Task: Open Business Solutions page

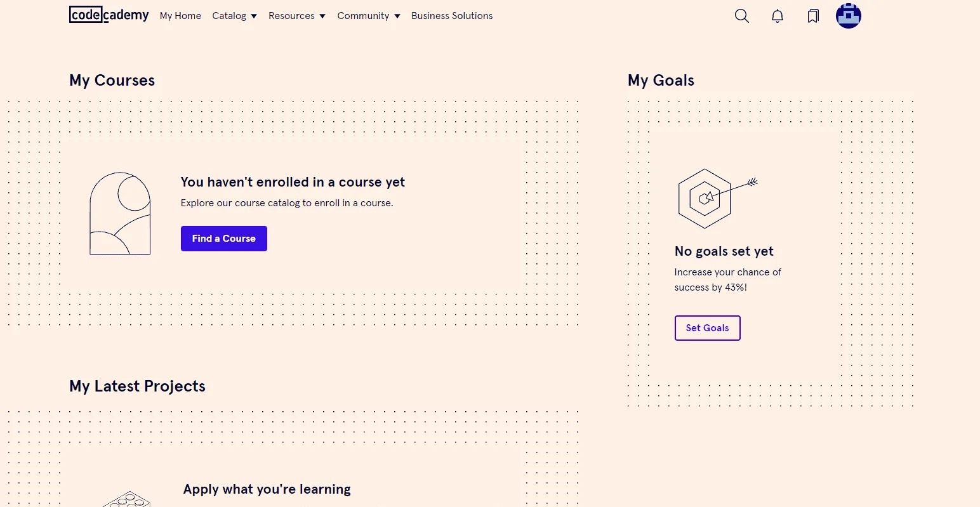Action: 452,16
